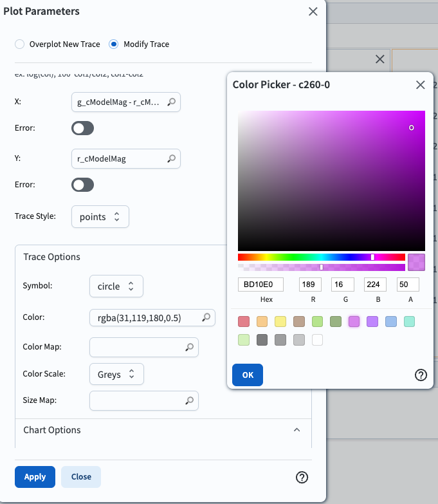The height and width of the screenshot is (504, 438).
Task: Click the Color Map field search icon
Action: [189, 347]
